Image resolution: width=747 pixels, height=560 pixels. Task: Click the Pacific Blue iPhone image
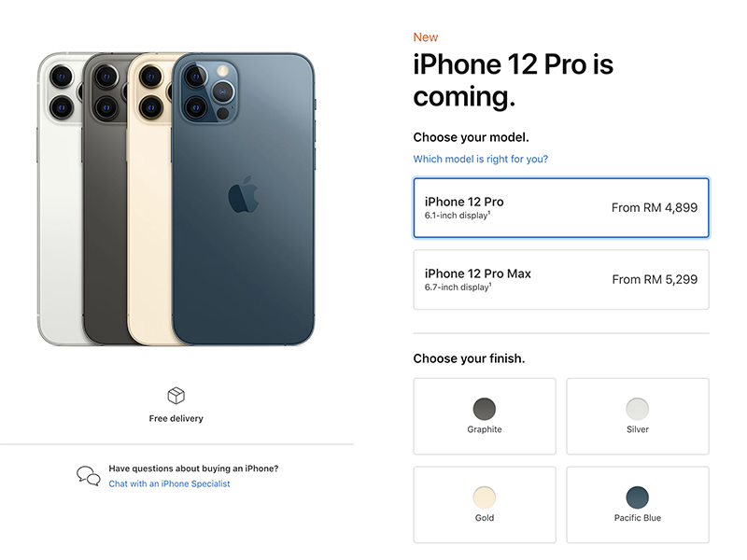(x=243, y=199)
